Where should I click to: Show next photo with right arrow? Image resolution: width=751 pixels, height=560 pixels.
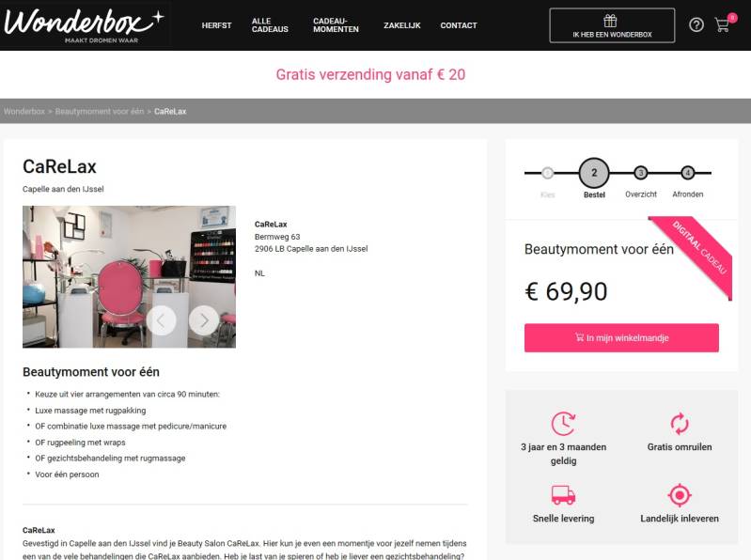[204, 320]
